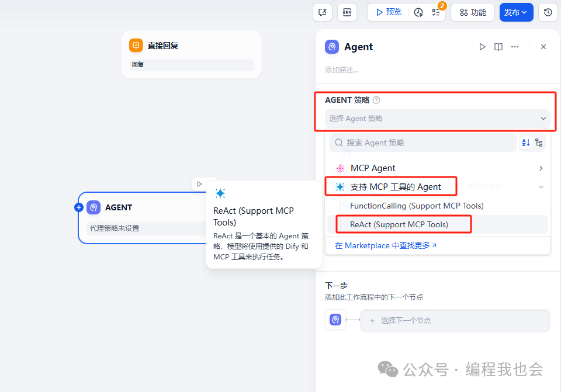
Task: Click the sort icon beside strategy search box
Action: point(527,142)
